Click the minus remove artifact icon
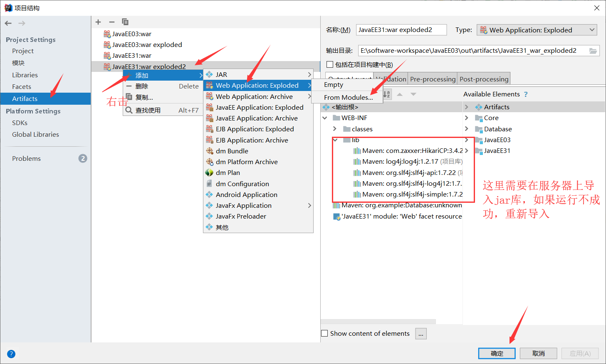606x364 pixels. point(111,22)
